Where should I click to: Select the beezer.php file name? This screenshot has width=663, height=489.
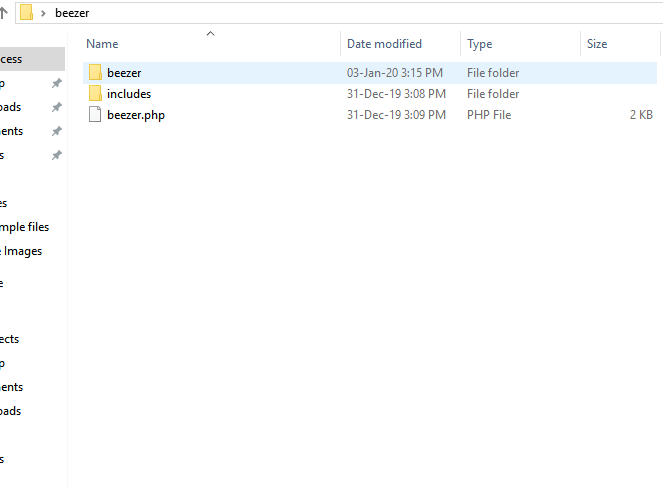[136, 115]
